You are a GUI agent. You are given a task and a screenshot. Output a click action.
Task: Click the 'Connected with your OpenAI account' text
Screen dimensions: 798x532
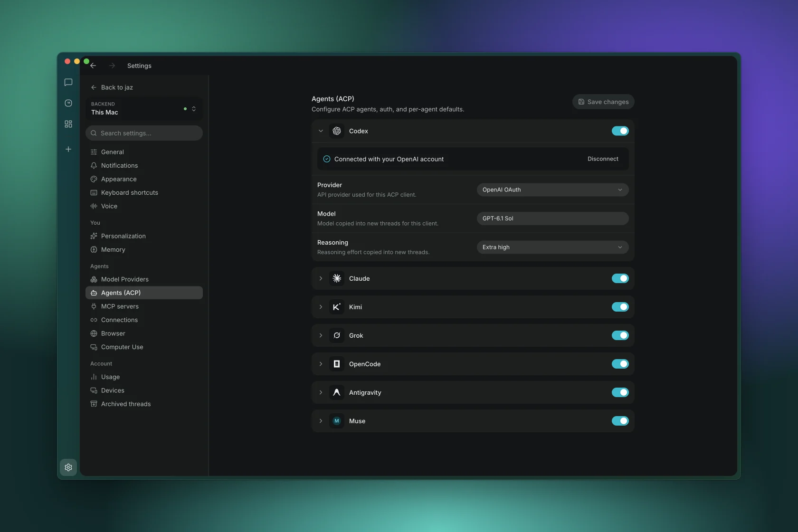pyautogui.click(x=389, y=159)
